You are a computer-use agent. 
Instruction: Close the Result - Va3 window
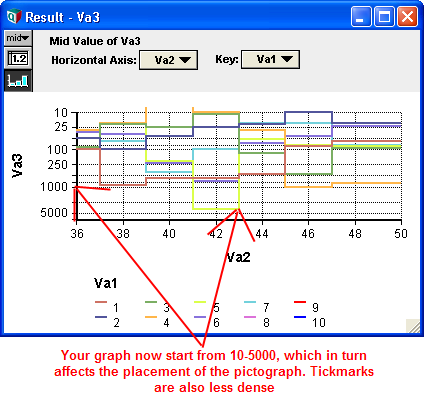pos(407,17)
